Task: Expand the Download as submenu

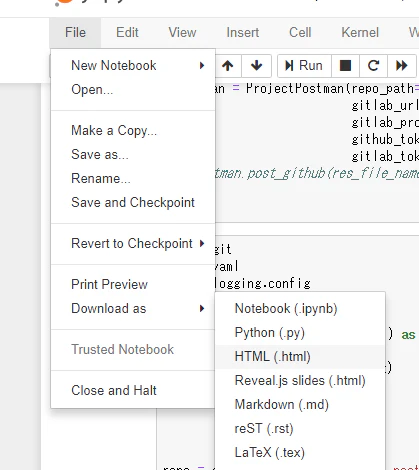Action: (x=133, y=308)
